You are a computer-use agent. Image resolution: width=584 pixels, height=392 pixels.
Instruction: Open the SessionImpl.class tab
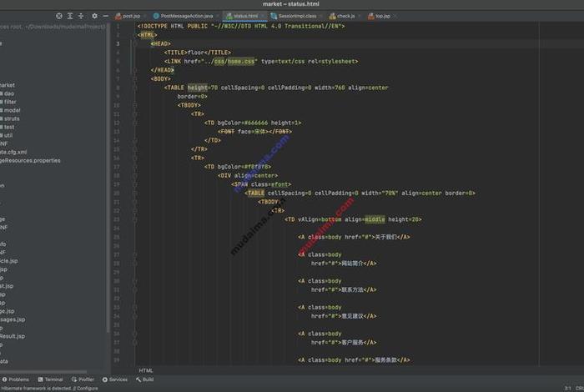click(297, 16)
